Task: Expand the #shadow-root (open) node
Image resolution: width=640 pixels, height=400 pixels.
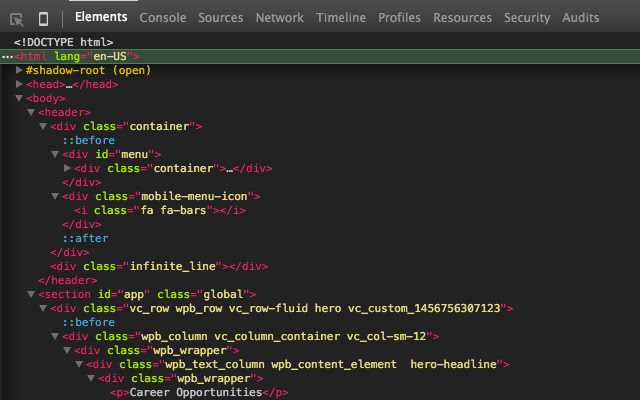Action: pyautogui.click(x=20, y=71)
